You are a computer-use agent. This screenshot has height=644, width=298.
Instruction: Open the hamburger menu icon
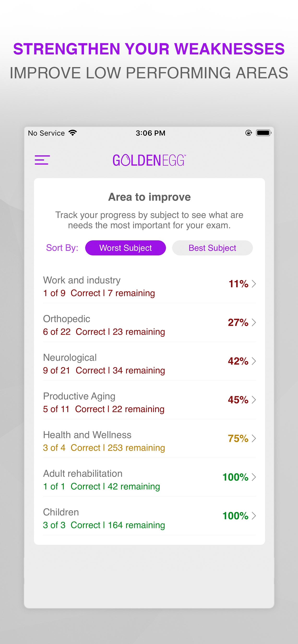pyautogui.click(x=42, y=160)
